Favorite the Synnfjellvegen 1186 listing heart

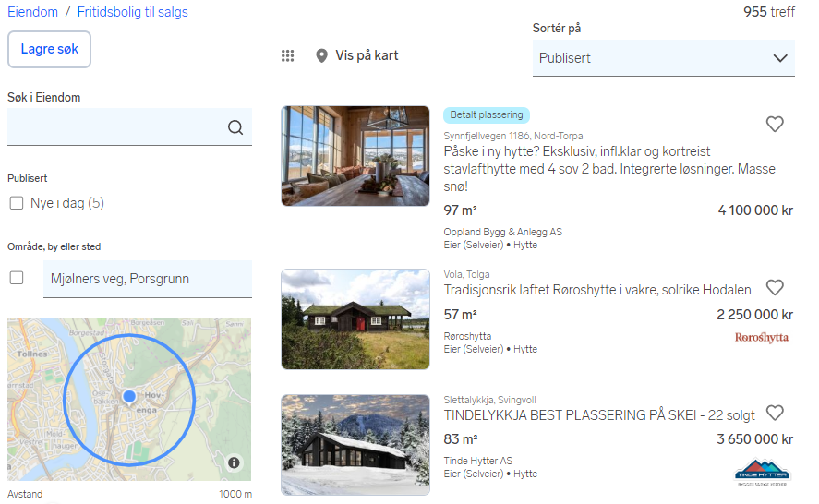pyautogui.click(x=775, y=124)
